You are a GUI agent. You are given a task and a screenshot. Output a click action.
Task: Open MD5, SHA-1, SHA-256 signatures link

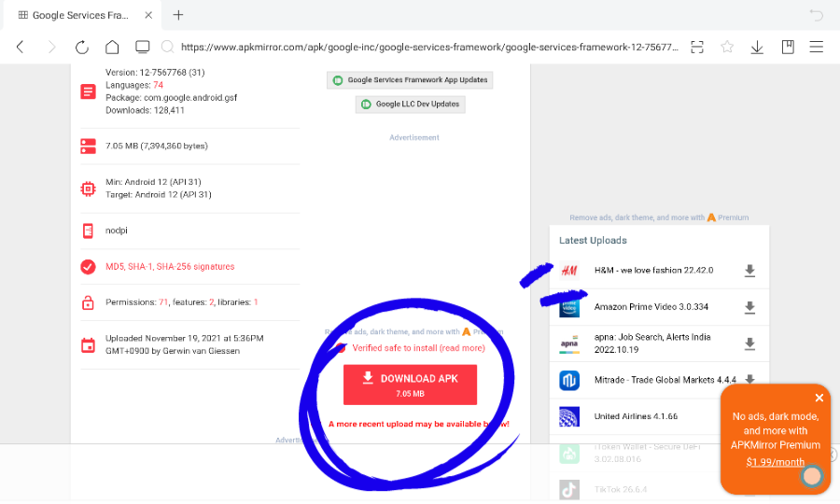pyautogui.click(x=170, y=266)
